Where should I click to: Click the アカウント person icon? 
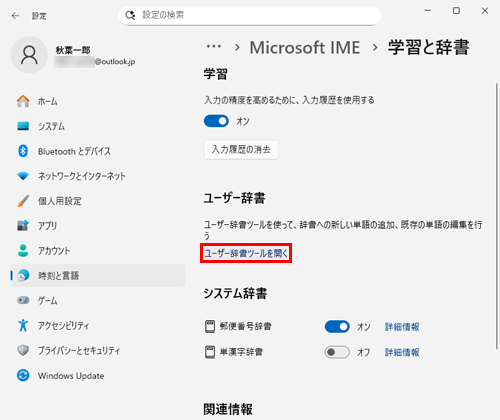click(x=23, y=251)
